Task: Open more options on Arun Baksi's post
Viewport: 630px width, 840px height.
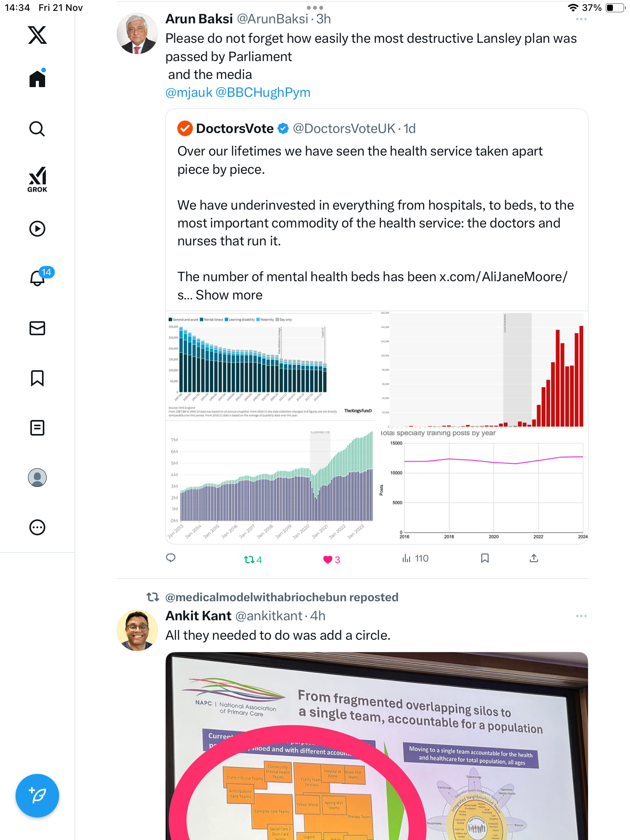Action: pyautogui.click(x=581, y=19)
